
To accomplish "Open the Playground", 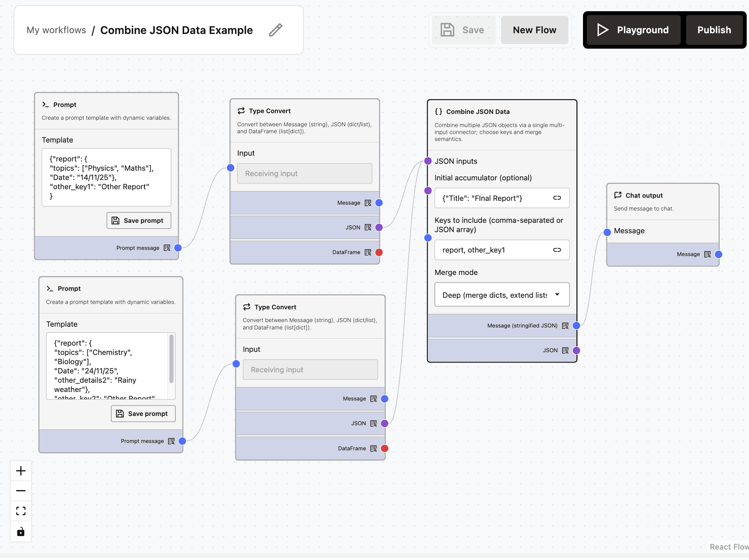I will pos(633,30).
